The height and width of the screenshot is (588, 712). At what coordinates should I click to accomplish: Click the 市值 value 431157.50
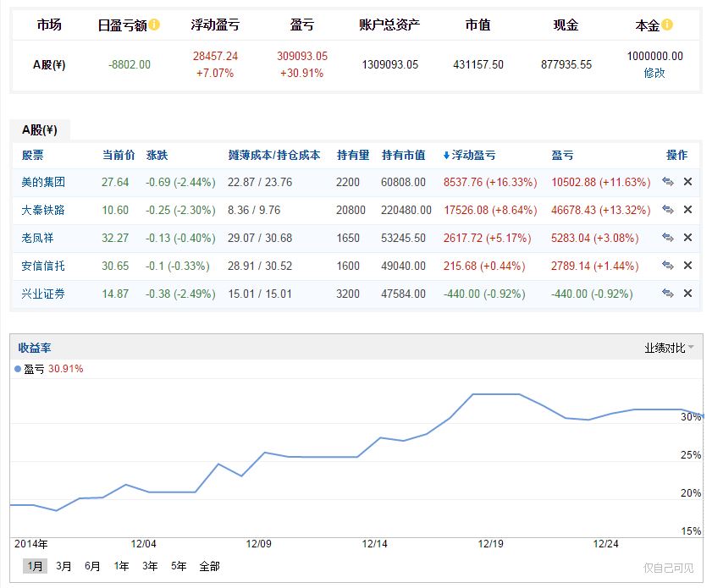coord(478,64)
